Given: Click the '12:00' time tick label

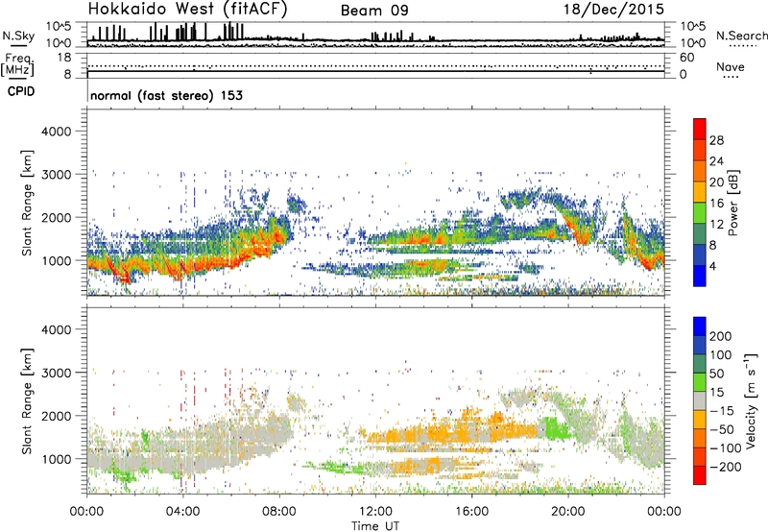Looking at the screenshot, I should coord(375,512).
